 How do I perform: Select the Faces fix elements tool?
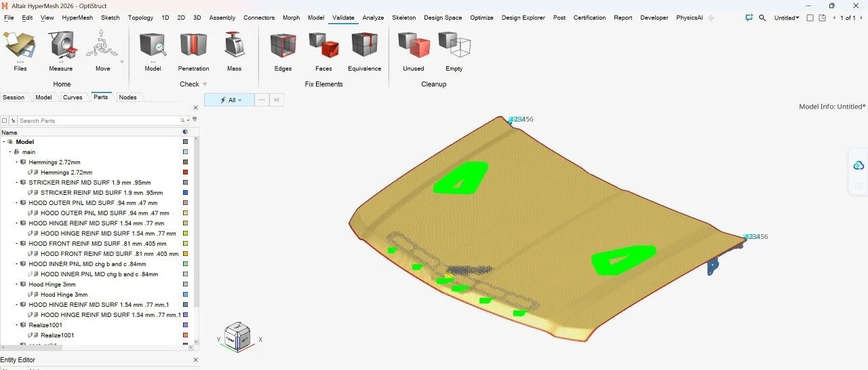point(323,46)
